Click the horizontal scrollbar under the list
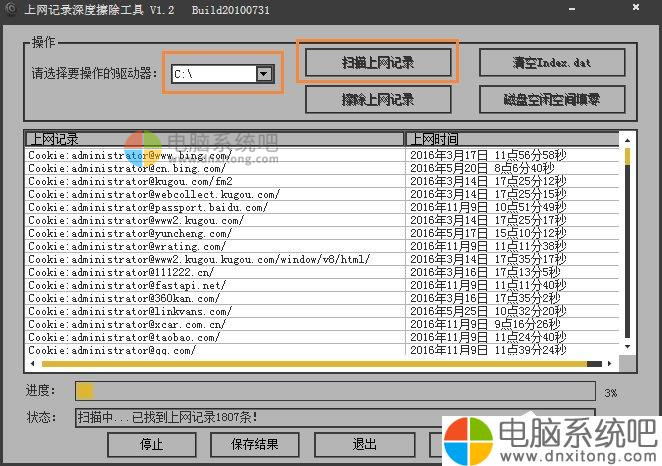 pyautogui.click(x=320, y=363)
